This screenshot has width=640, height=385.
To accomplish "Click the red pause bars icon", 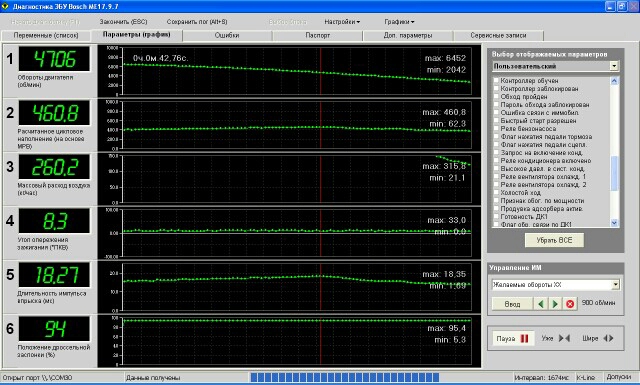I will [x=524, y=338].
